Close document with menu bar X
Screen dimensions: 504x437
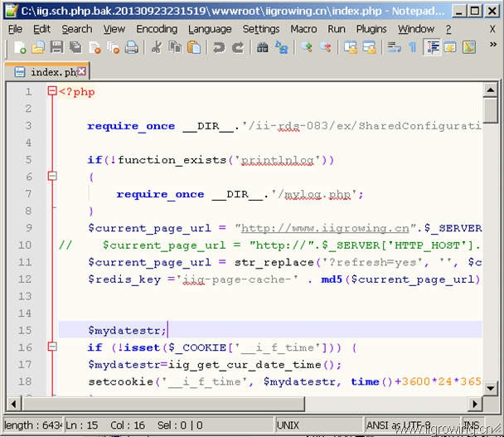pyautogui.click(x=492, y=29)
